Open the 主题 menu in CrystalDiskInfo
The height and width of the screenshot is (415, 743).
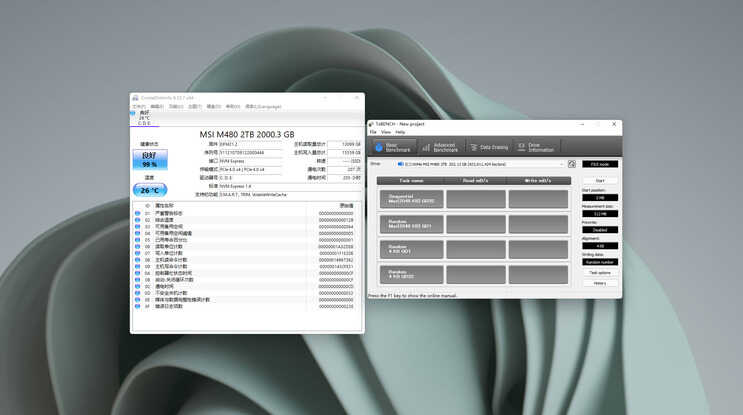pos(195,107)
